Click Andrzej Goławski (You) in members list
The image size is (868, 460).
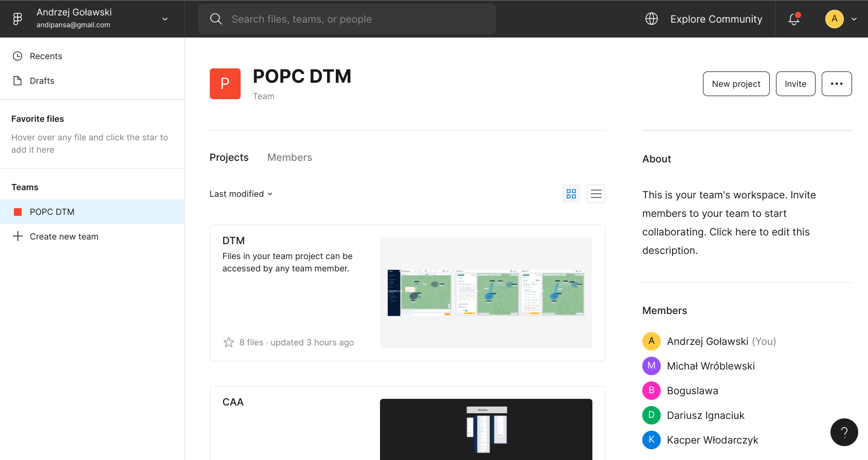[721, 341]
